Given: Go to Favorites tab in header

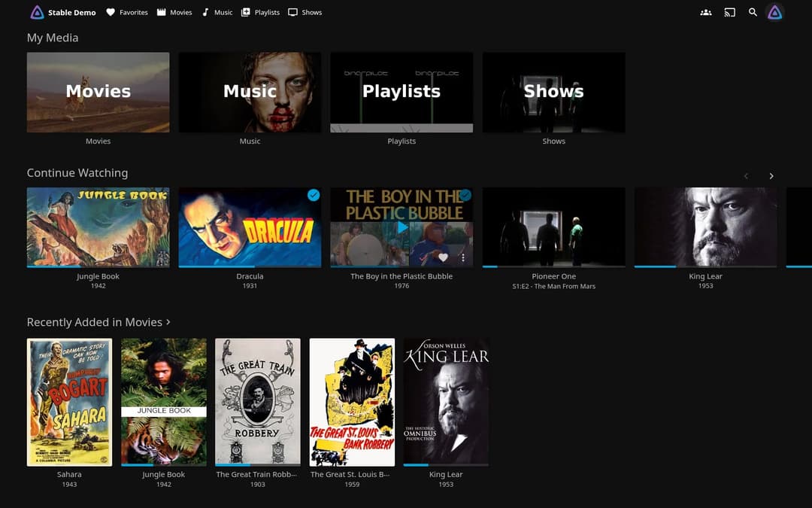Looking at the screenshot, I should (x=127, y=12).
